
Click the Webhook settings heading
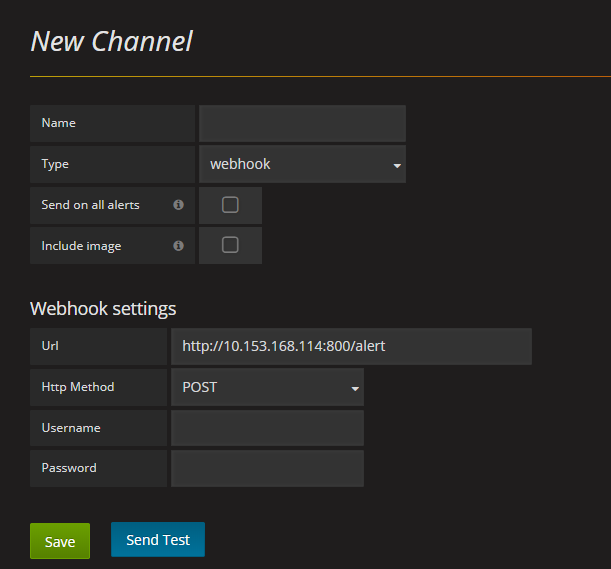click(x=103, y=309)
